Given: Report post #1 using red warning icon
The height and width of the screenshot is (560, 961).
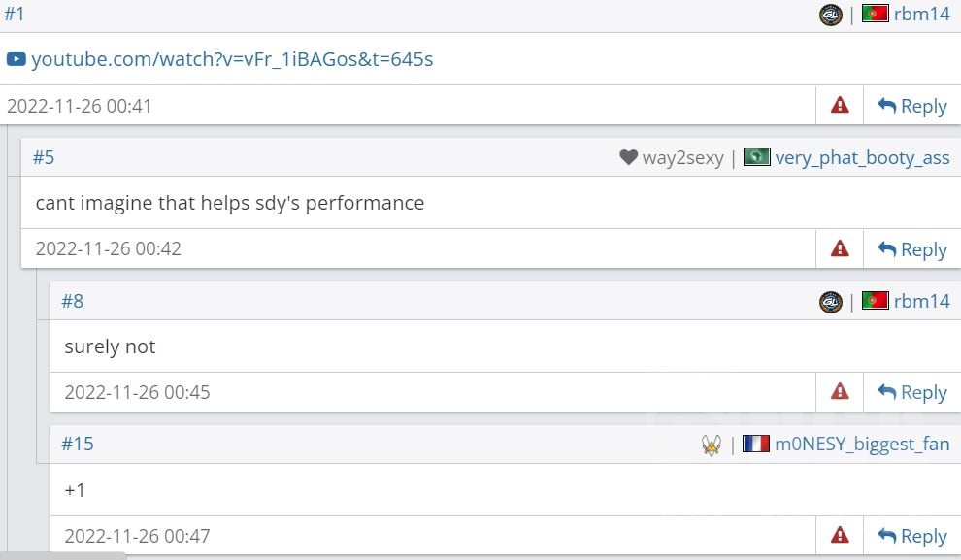Looking at the screenshot, I should coord(840,106).
